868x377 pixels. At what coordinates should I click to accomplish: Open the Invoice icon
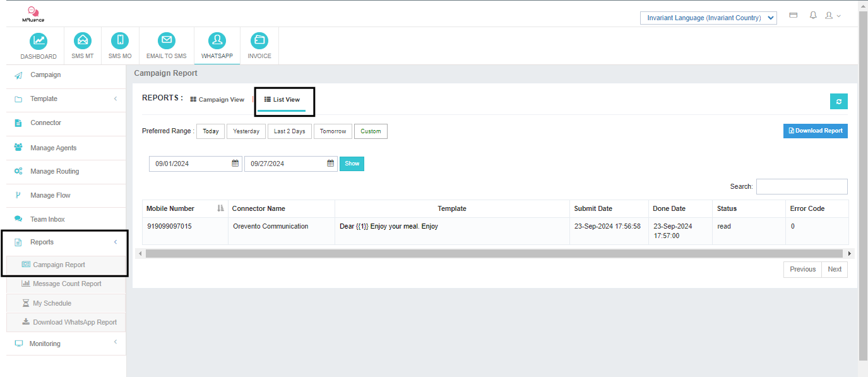[259, 41]
